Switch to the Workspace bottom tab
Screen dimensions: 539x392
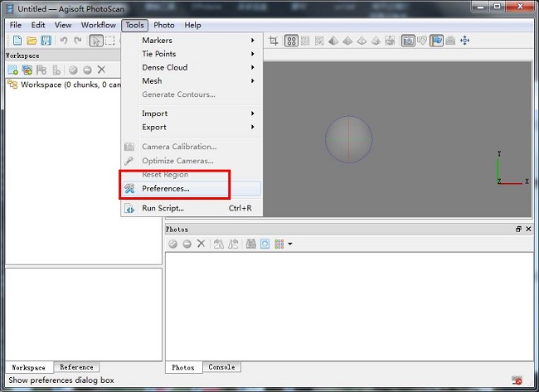click(29, 368)
